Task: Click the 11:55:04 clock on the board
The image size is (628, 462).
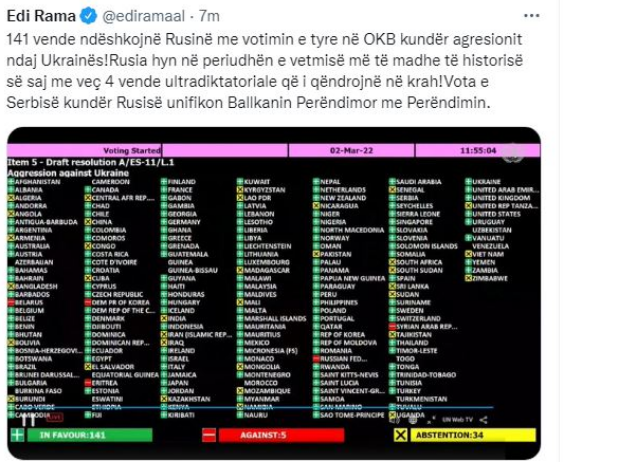Action: (x=472, y=149)
